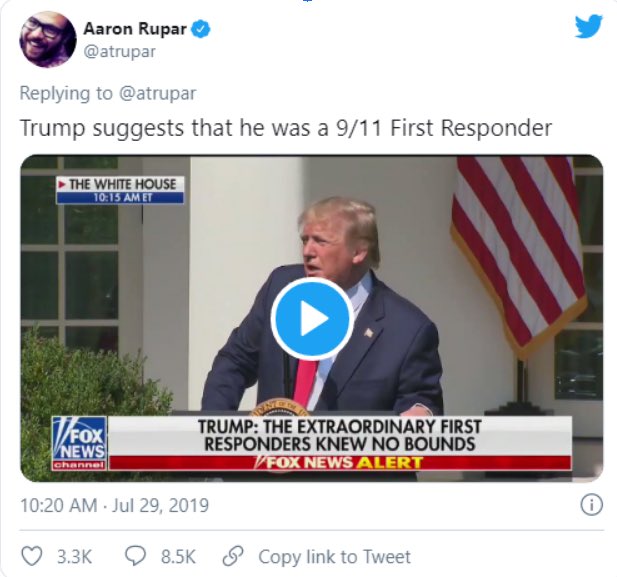The height and width of the screenshot is (577, 617).
Task: Click the Twitter bird logo
Action: (588, 27)
